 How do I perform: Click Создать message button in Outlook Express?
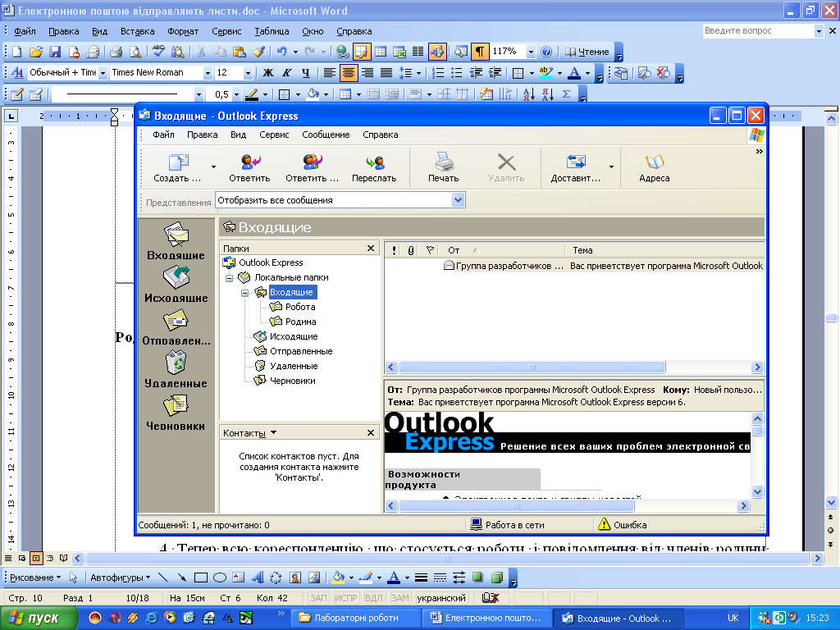178,168
